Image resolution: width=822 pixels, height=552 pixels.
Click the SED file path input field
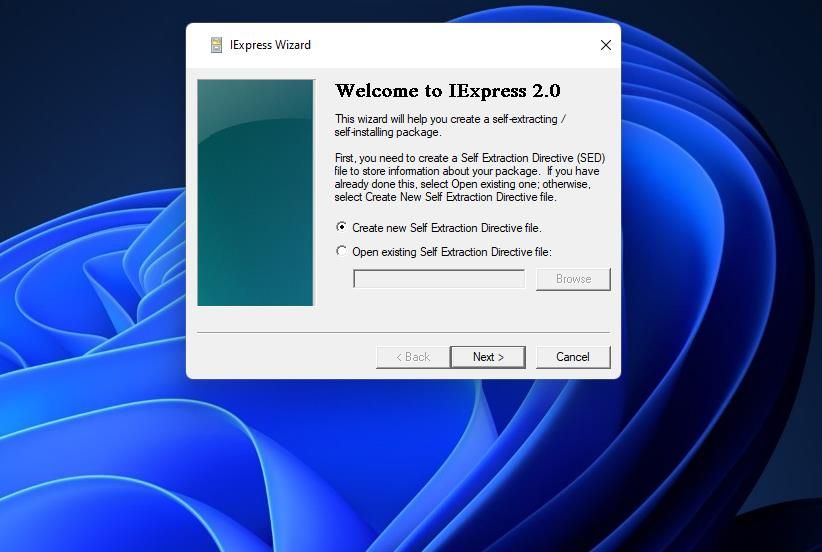(x=439, y=279)
